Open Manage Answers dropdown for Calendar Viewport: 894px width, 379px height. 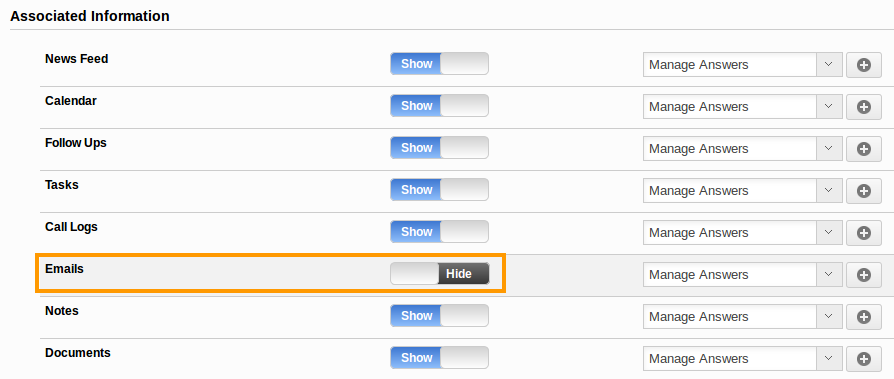pyautogui.click(x=742, y=107)
